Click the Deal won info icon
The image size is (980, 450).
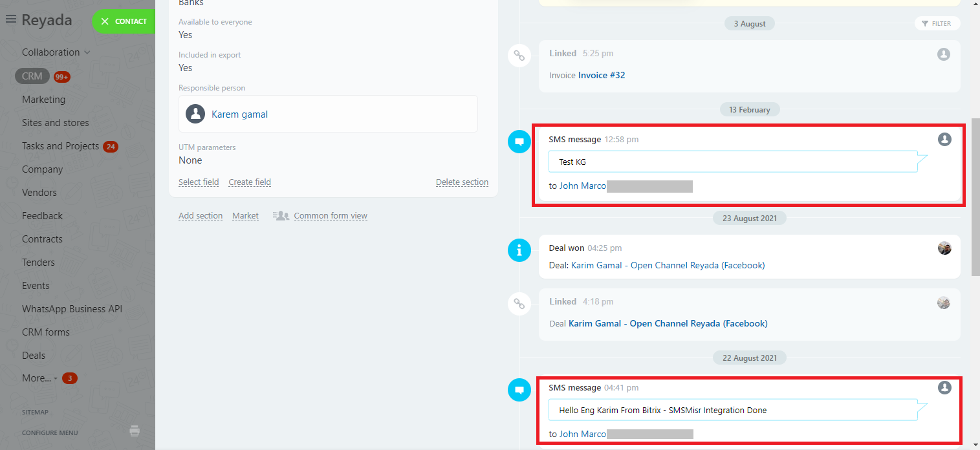point(519,250)
